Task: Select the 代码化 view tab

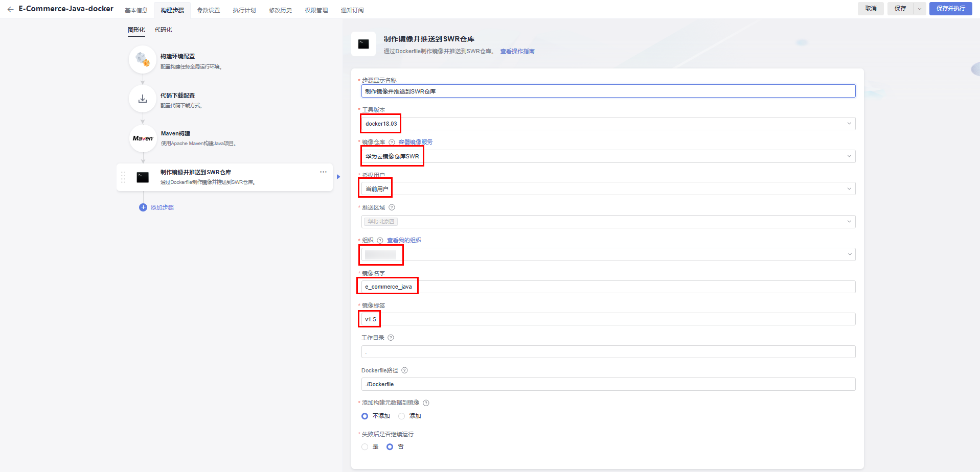Action: 164,30
